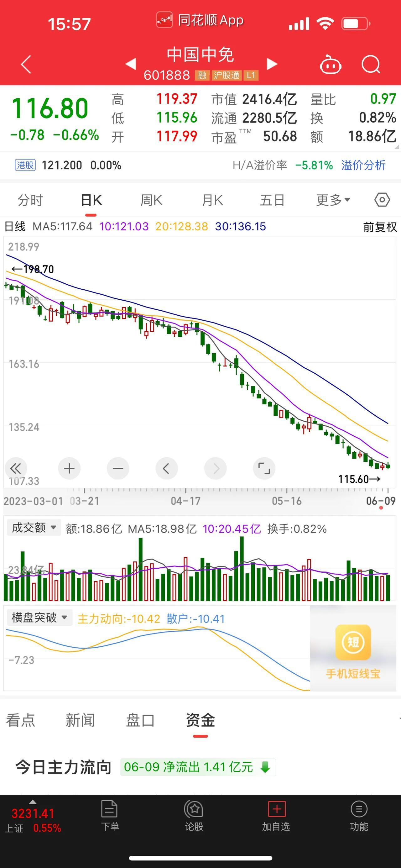Open the 看点 tab
The width and height of the screenshot is (401, 868).
[21, 720]
